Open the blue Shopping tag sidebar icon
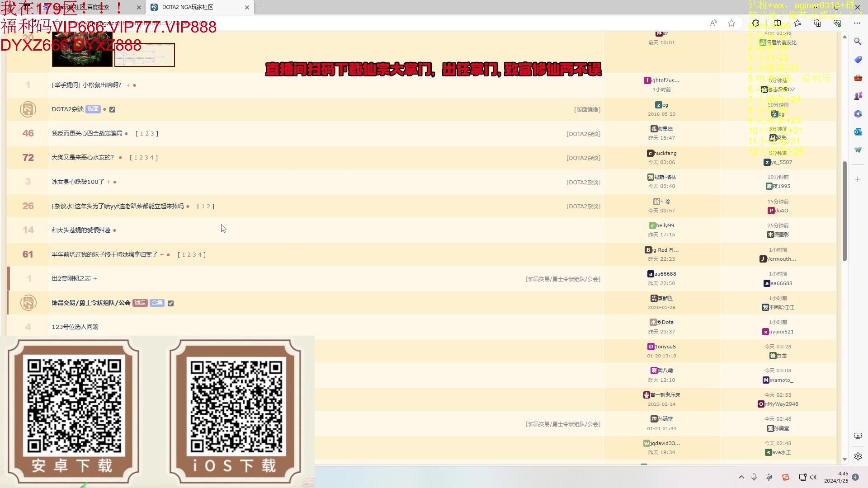The width and height of the screenshot is (868, 488). point(858,60)
